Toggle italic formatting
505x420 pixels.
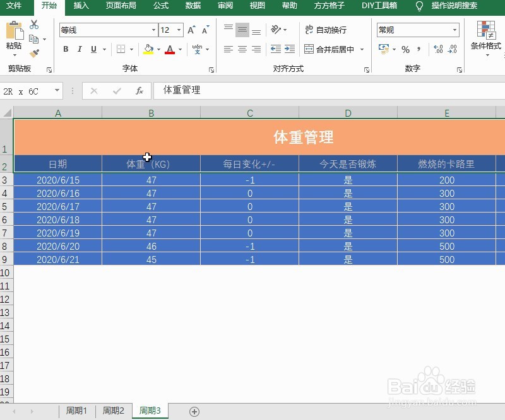click(80, 49)
